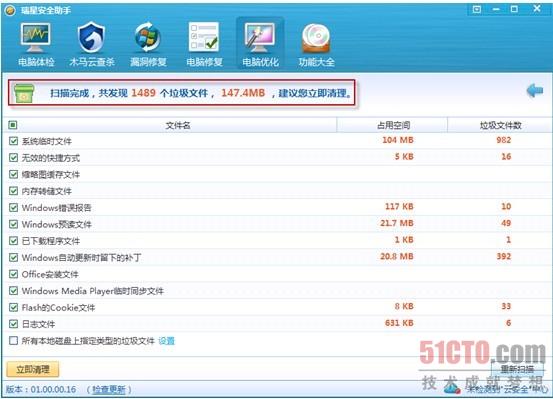553x399 pixels.
Task: Click the 重新扫描 button
Action: click(517, 369)
